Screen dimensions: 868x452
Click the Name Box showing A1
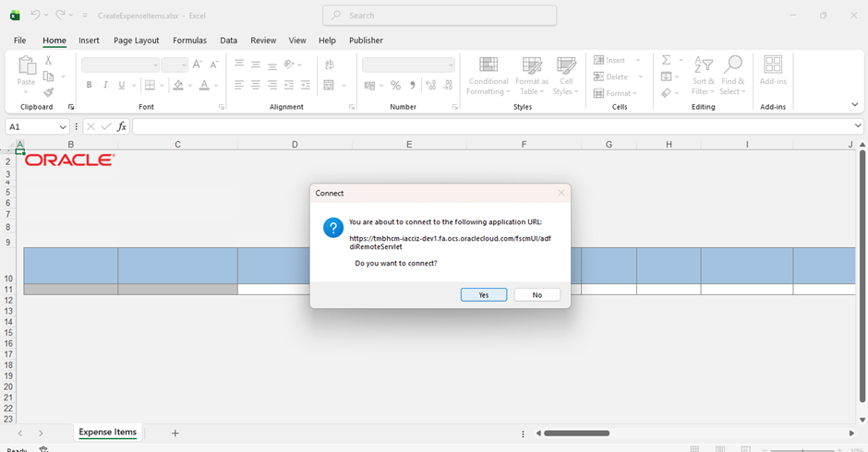pos(32,126)
